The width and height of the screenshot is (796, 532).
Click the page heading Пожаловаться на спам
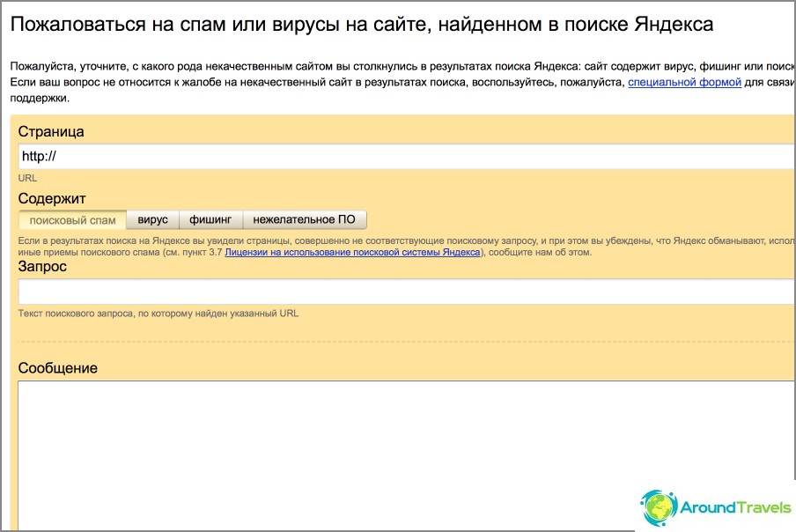(361, 24)
